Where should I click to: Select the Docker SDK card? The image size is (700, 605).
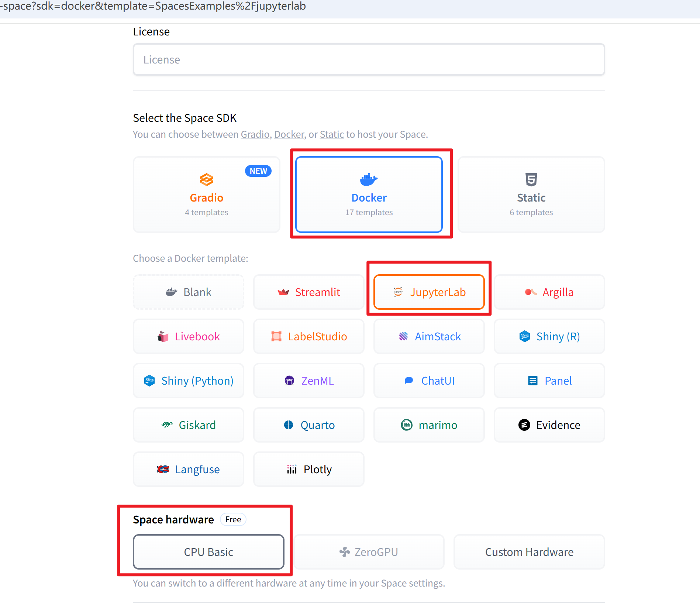pos(369,195)
